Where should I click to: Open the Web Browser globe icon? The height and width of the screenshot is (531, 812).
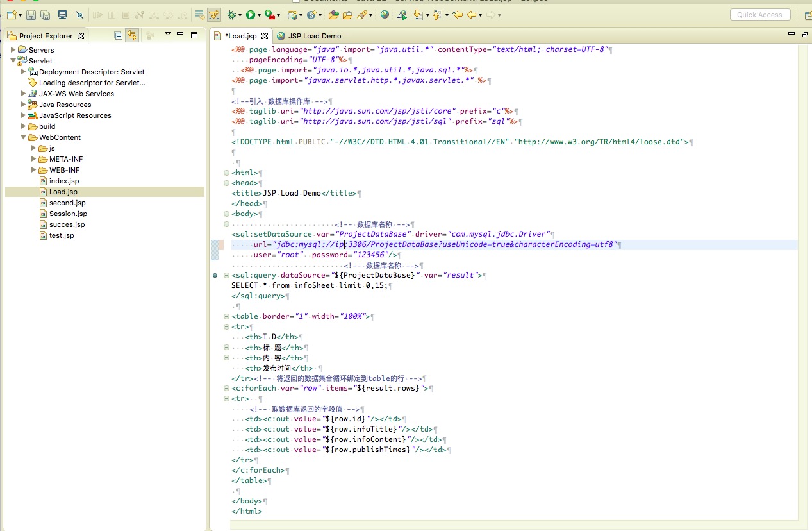pyautogui.click(x=385, y=15)
